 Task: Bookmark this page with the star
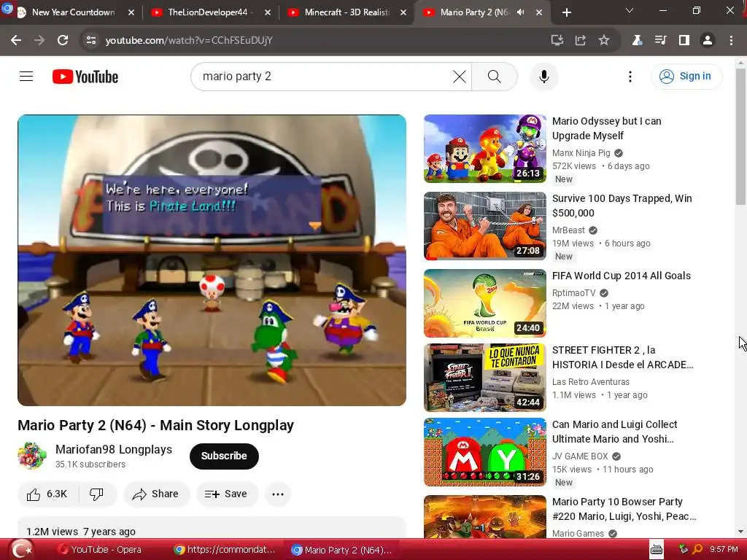coord(603,41)
